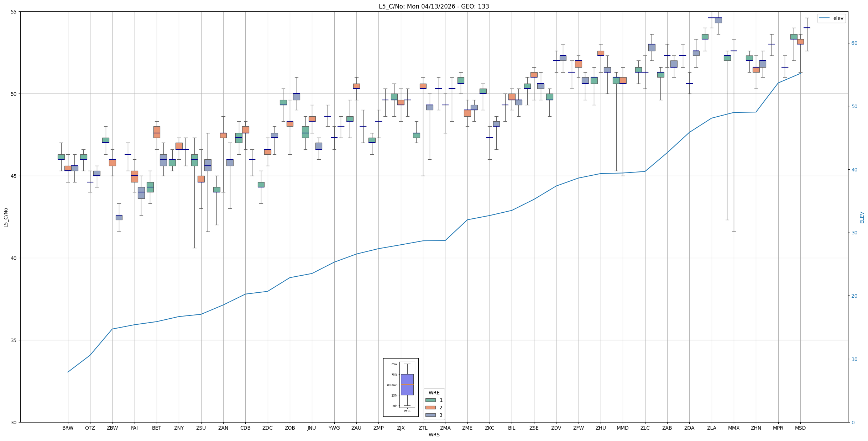Click the MMX x-axis station label
868x441 pixels.
pos(733,428)
